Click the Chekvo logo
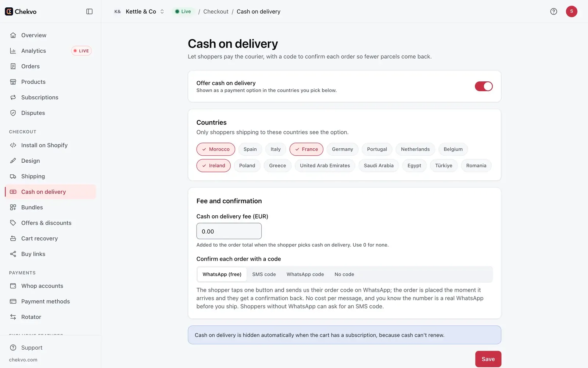This screenshot has height=368, width=588. [21, 11]
